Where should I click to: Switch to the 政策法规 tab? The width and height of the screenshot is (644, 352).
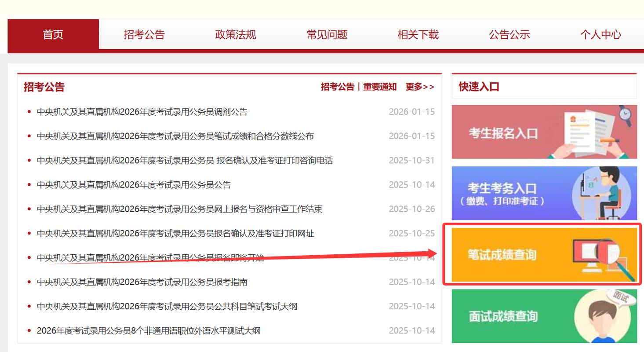(x=236, y=35)
